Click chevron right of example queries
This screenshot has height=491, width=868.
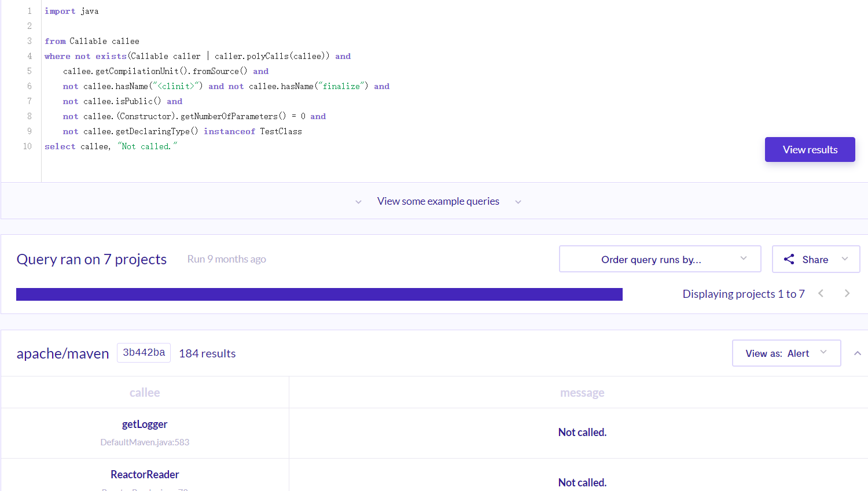pos(518,202)
